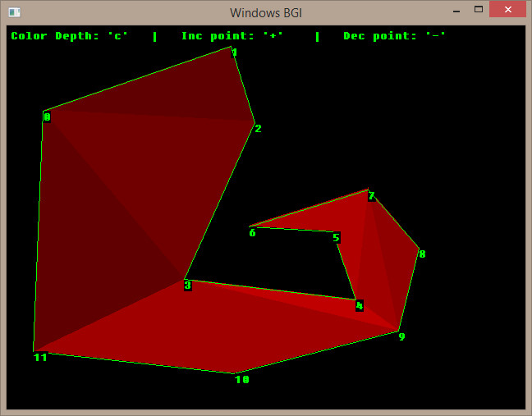Click the Windows BGI title bar icon
This screenshot has width=532, height=416.
(14, 12)
